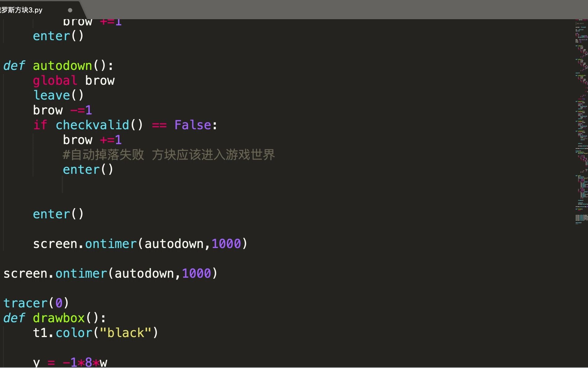Click the unsaved dot on the file tab
This screenshot has width=588, height=368.
(70, 10)
